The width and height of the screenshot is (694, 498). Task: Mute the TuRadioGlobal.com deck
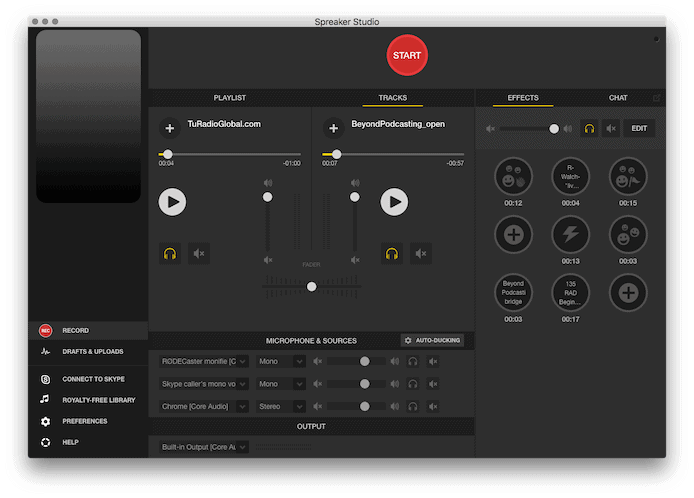(199, 254)
